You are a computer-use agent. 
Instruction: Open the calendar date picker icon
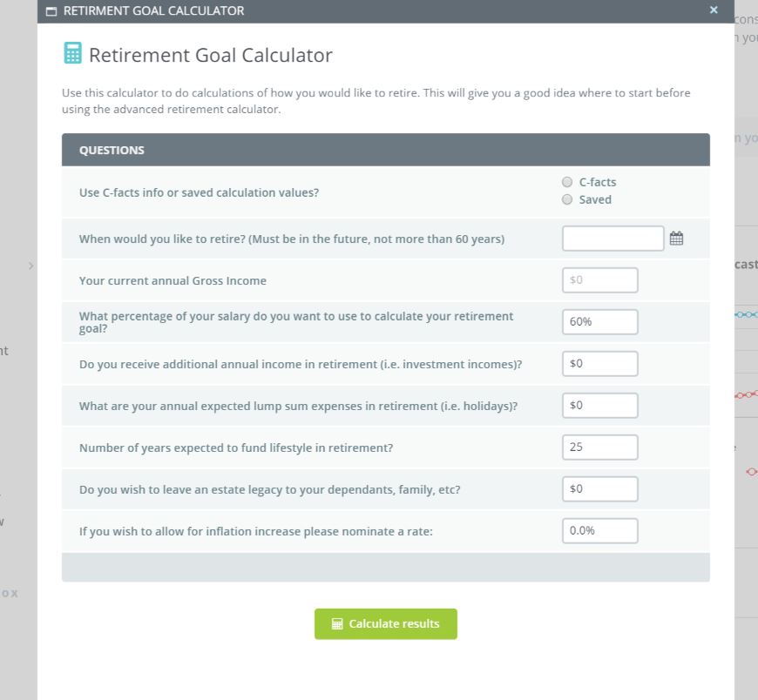[x=676, y=239]
